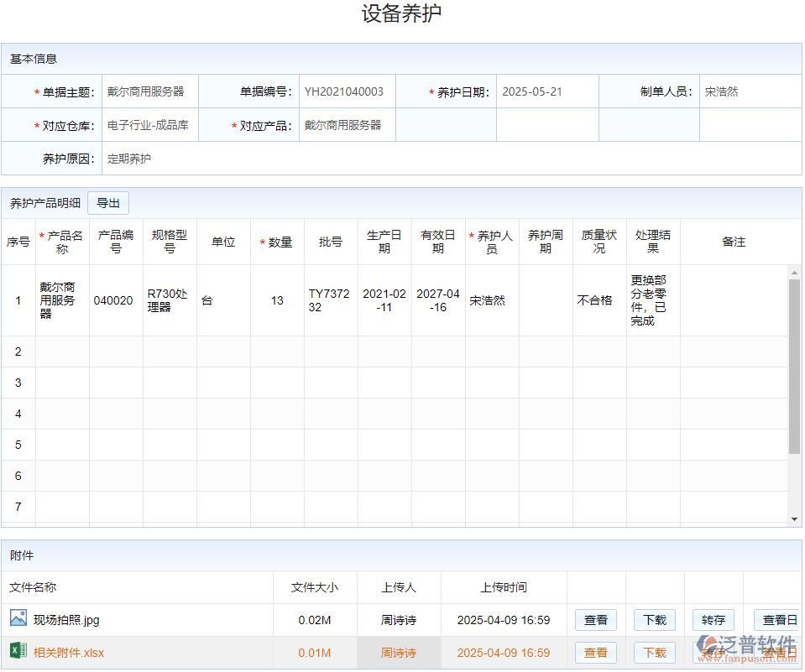This screenshot has height=672, width=805.
Task: 查看 the 相关附件.xlsx attachment
Action: tap(596, 652)
